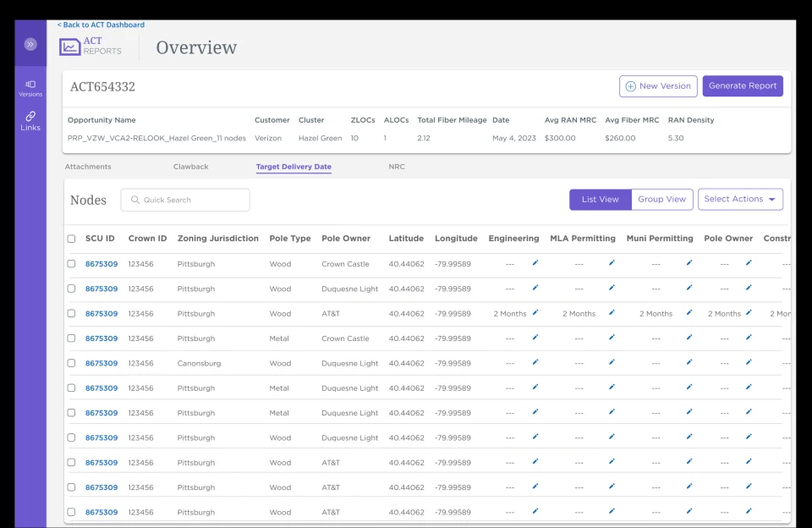Click the ACT Reports logo
The image size is (812, 528).
pos(91,47)
